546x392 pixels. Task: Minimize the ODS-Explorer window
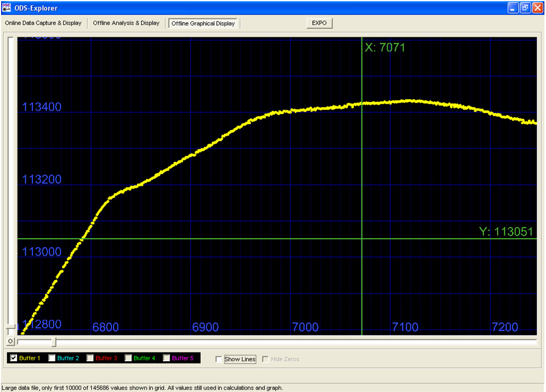click(x=513, y=8)
